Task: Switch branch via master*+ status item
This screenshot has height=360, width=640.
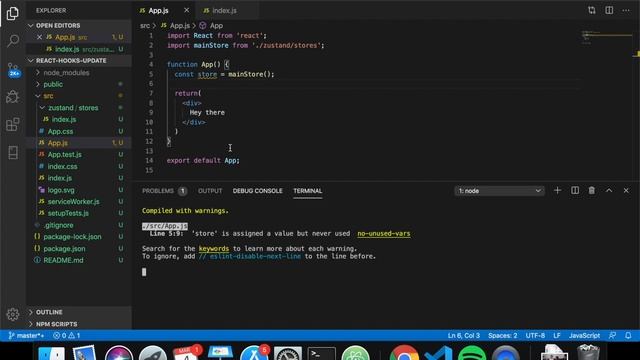Action: click(x=26, y=336)
